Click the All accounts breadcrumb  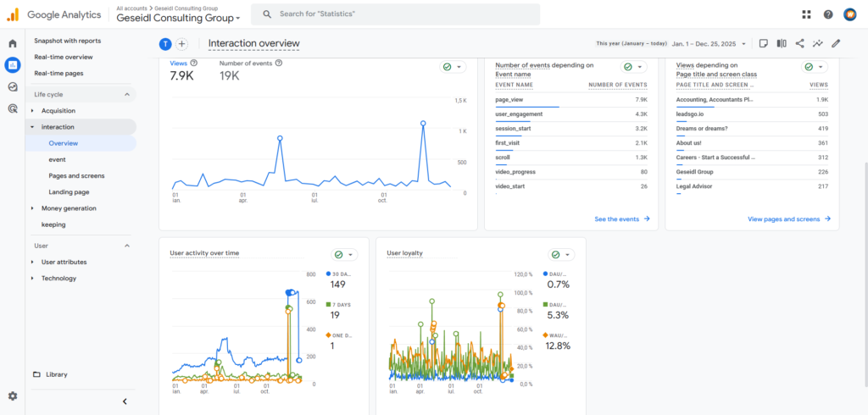point(131,8)
